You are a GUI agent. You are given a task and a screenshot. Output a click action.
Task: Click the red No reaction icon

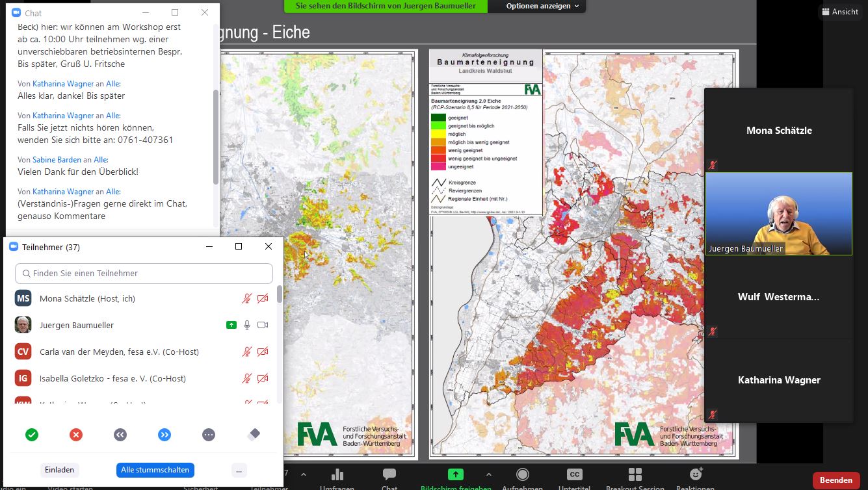tap(76, 435)
